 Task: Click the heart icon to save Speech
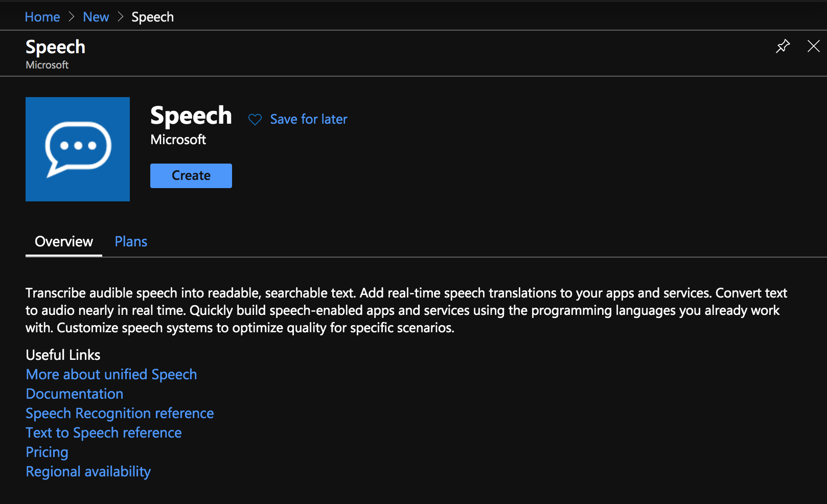point(255,120)
